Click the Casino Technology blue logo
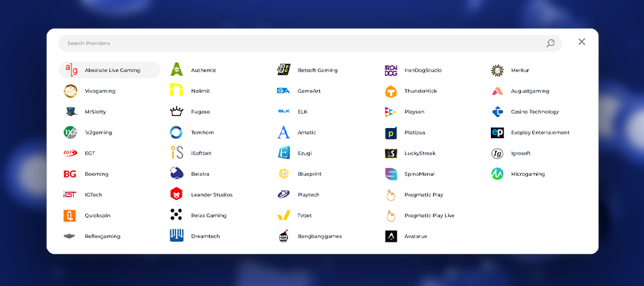Viewport: 644px width, 286px height. click(x=497, y=112)
